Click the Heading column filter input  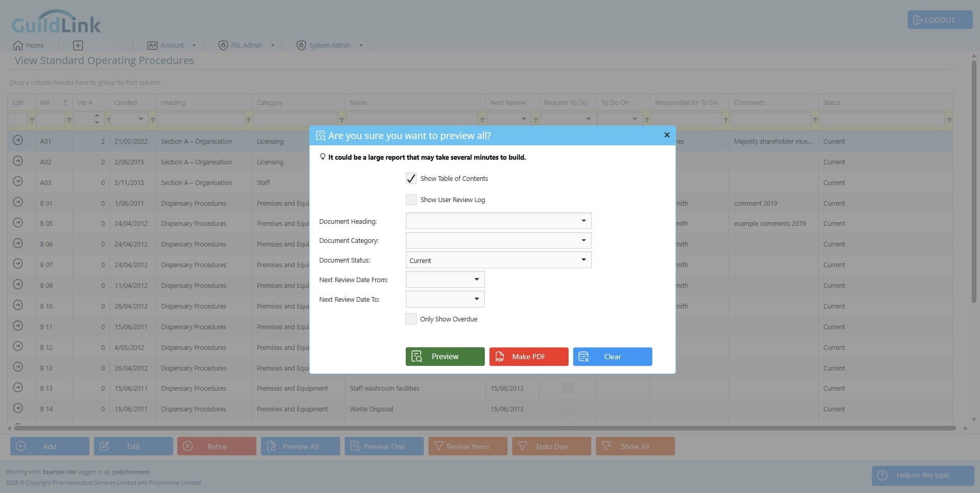201,119
